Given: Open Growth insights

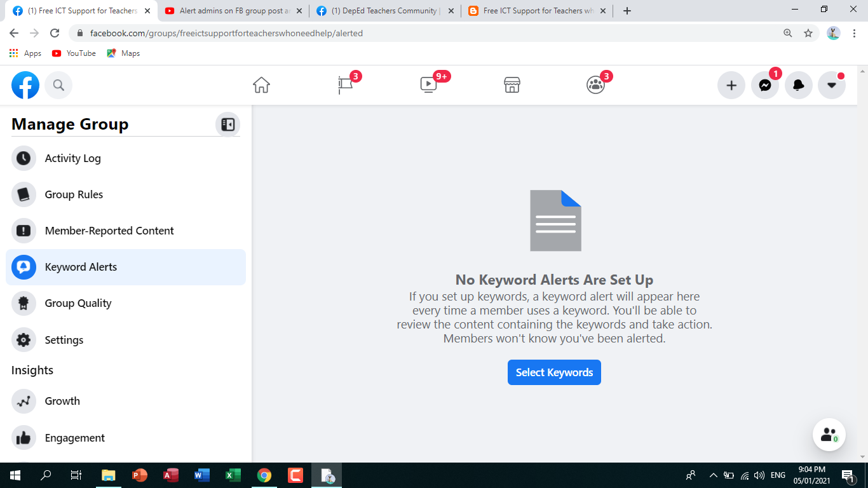Looking at the screenshot, I should pos(126,401).
